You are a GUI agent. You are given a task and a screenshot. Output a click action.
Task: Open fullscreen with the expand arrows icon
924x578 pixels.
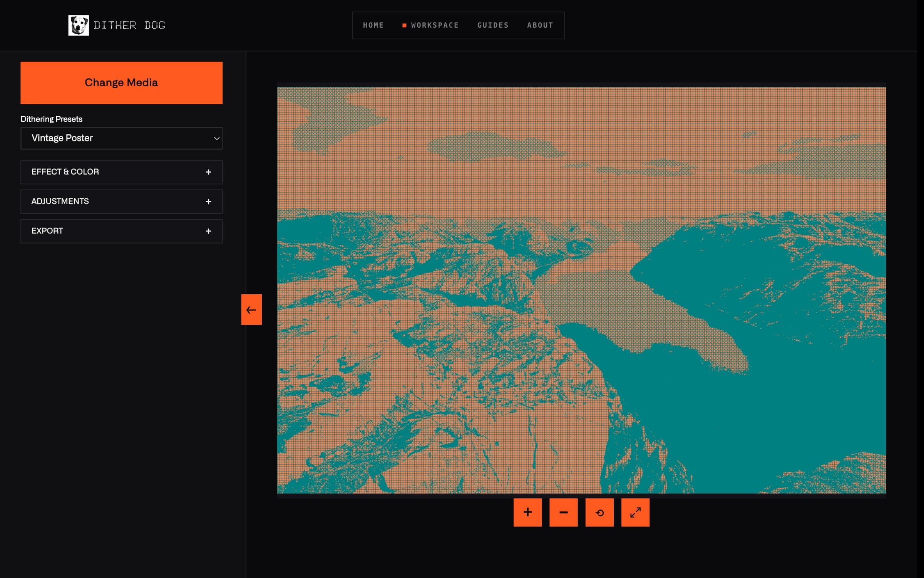pyautogui.click(x=635, y=512)
